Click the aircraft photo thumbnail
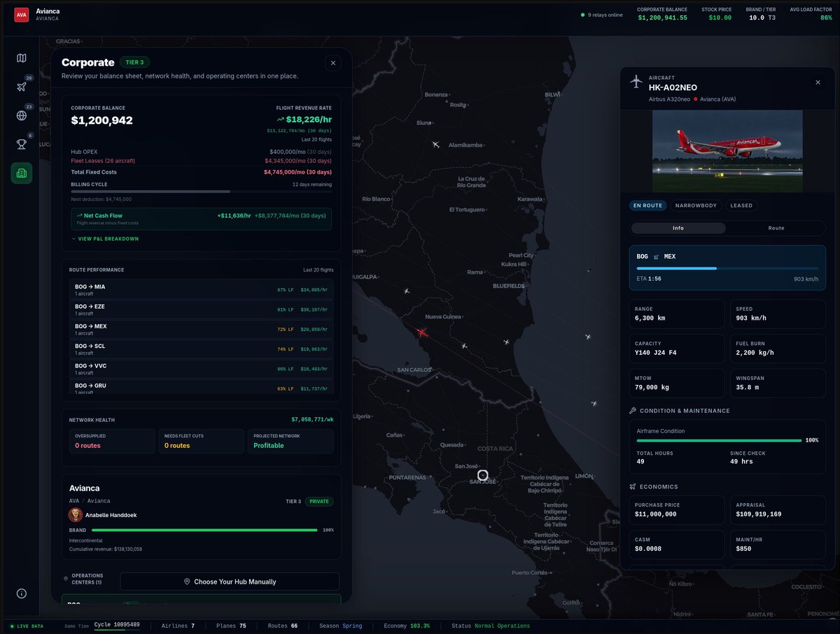 click(x=727, y=151)
